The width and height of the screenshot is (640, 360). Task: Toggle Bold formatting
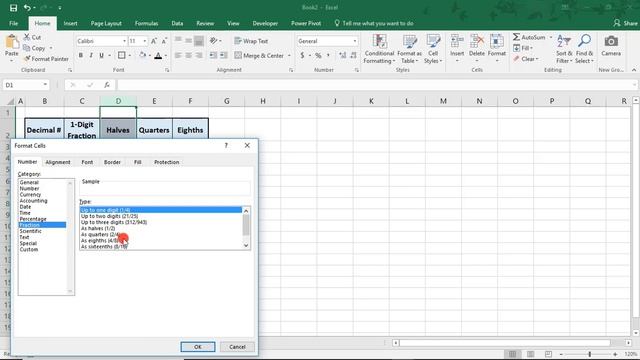[x=81, y=55]
